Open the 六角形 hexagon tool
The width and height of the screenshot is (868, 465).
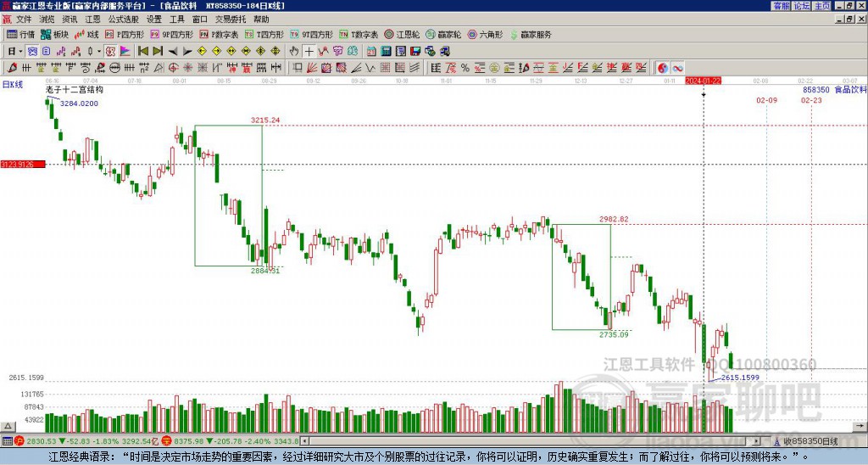click(x=485, y=34)
